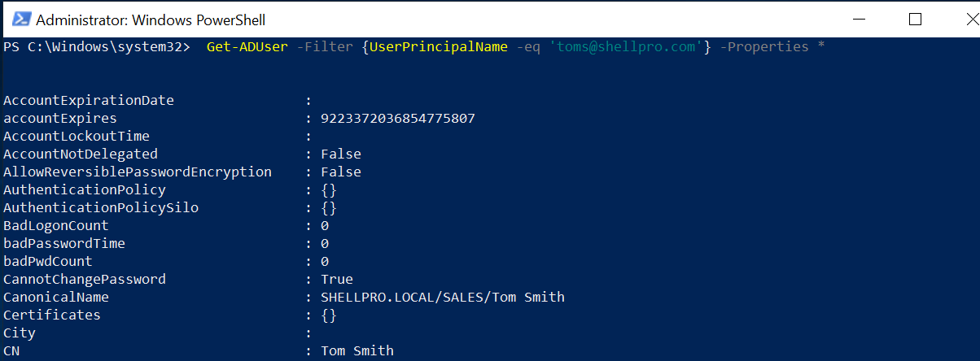Click the True value of CannotChangePassword

tap(337, 280)
